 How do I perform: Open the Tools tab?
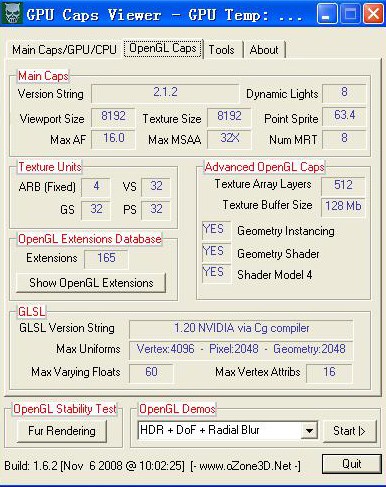[222, 50]
